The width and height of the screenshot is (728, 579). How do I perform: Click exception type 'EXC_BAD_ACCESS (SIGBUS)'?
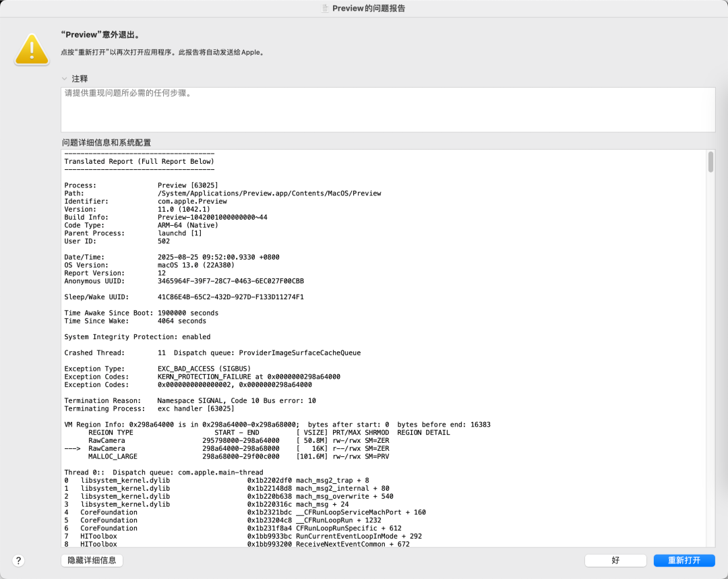[x=204, y=369]
